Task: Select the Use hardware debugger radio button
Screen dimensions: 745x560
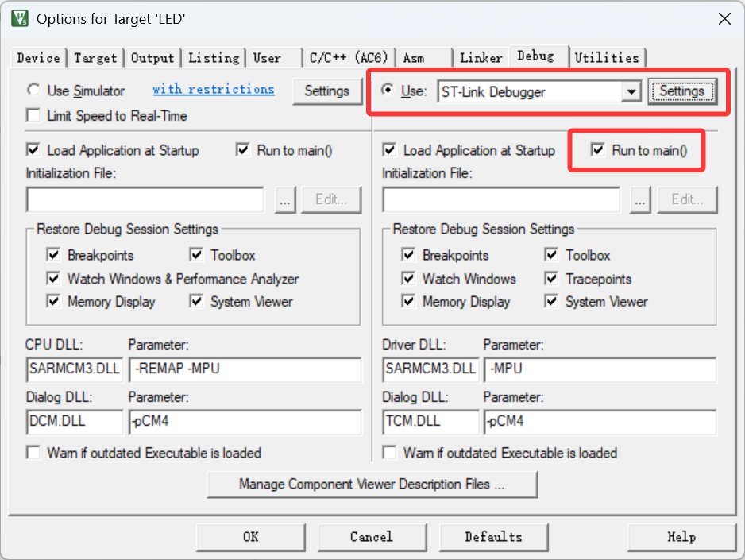Action: [x=388, y=91]
